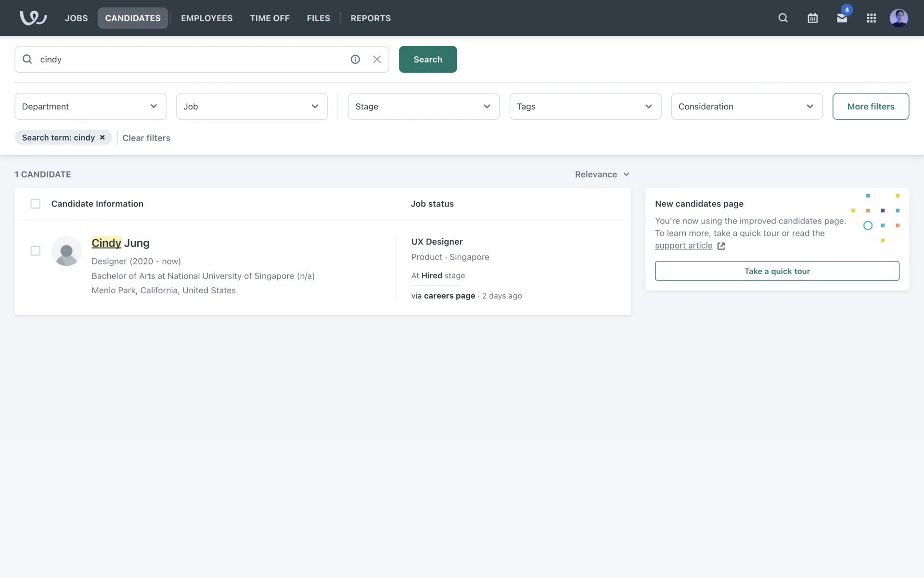The height and width of the screenshot is (578, 924).
Task: Expand the Stage filter dropdown
Action: tap(423, 106)
